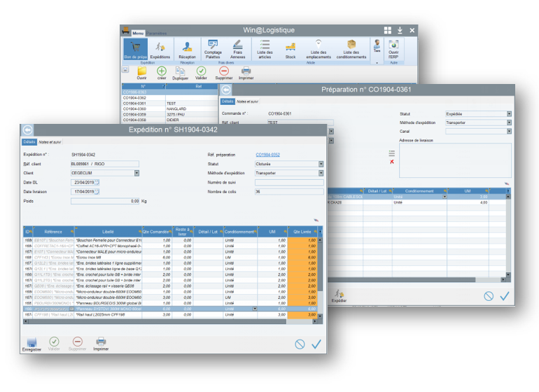Expand the Tiers ribbon group arrow

click(377, 63)
